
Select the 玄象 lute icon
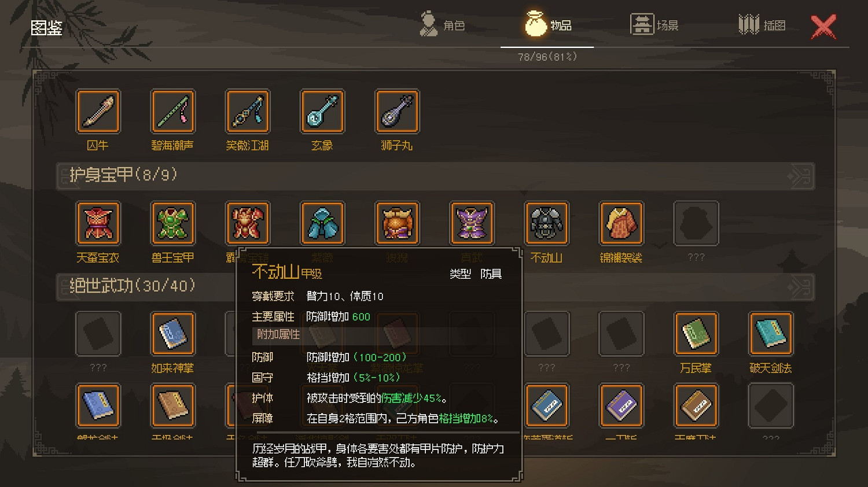322,111
